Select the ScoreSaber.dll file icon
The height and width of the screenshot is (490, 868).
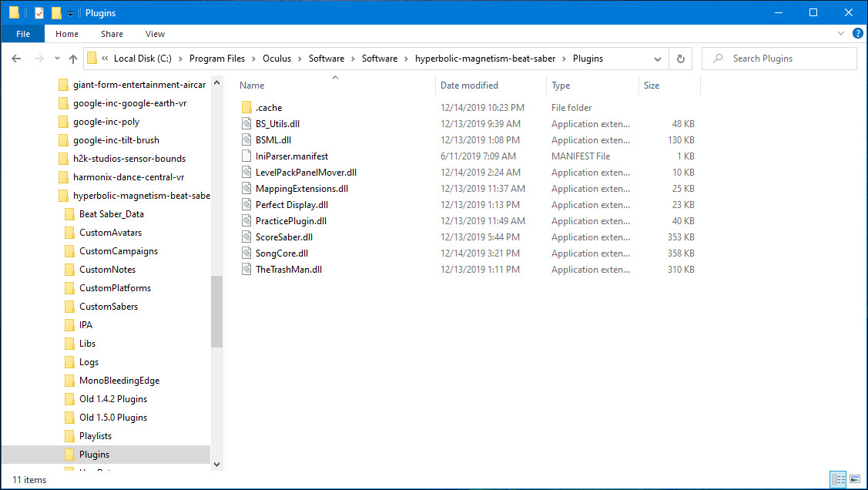246,237
